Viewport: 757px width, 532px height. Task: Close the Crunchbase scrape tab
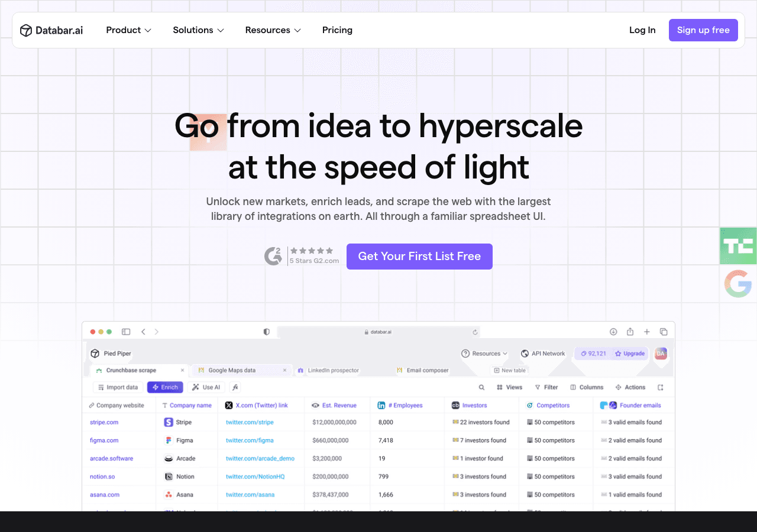[182, 371]
